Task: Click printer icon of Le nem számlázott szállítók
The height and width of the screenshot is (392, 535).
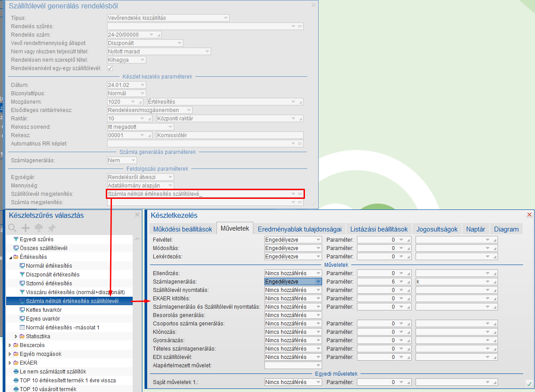Action: tap(16, 371)
